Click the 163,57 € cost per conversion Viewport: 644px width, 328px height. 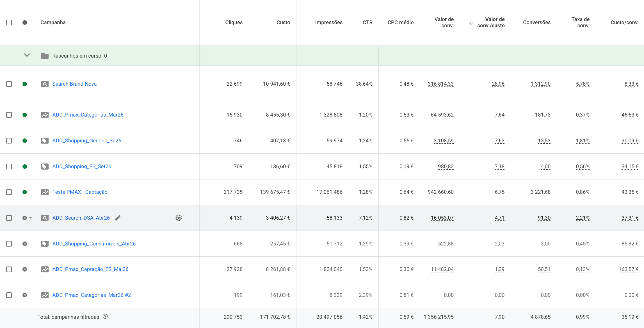tap(629, 269)
